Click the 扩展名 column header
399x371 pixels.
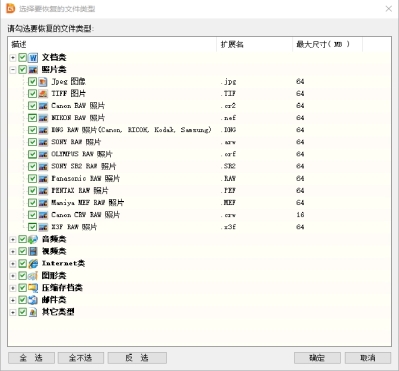255,44
